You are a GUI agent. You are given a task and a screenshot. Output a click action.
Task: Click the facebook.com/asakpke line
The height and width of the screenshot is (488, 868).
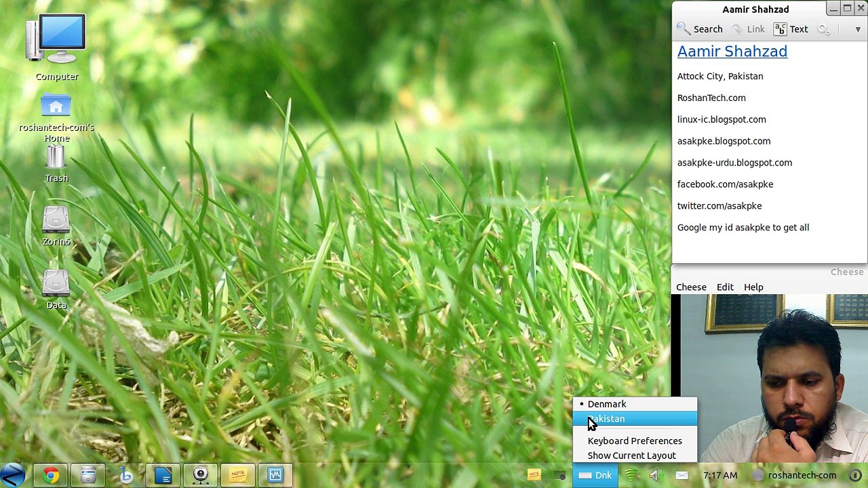pyautogui.click(x=725, y=184)
